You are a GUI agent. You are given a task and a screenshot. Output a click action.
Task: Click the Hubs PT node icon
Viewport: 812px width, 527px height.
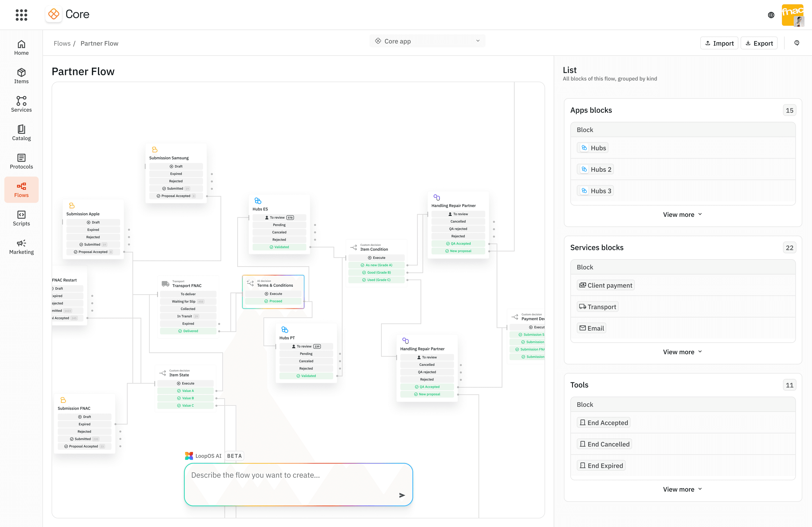click(285, 330)
